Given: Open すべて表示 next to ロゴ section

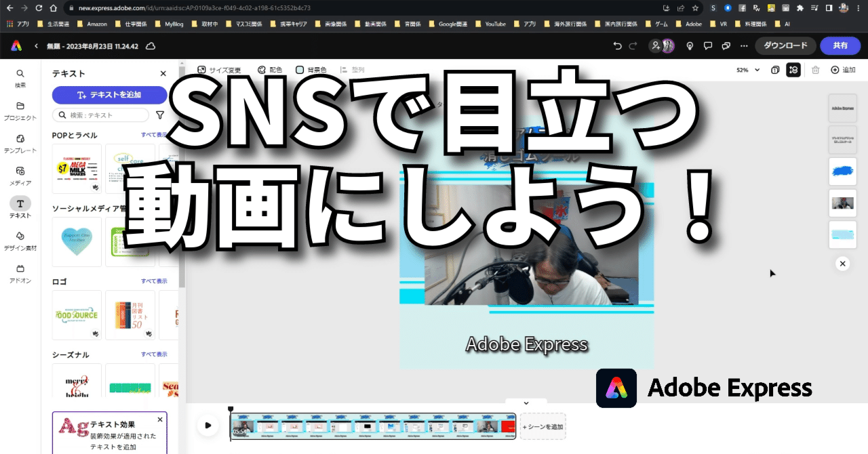Looking at the screenshot, I should [154, 281].
